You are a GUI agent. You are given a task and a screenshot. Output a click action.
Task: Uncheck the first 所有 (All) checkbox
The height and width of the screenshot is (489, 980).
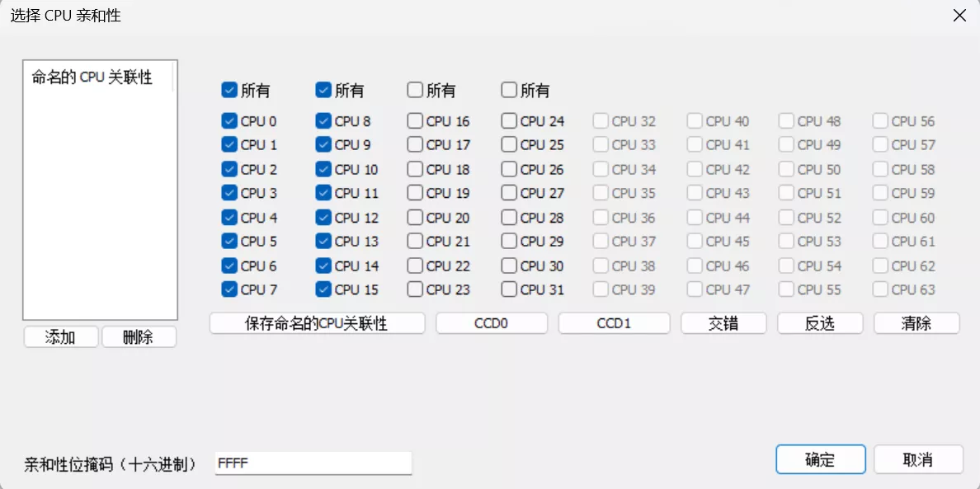point(229,90)
